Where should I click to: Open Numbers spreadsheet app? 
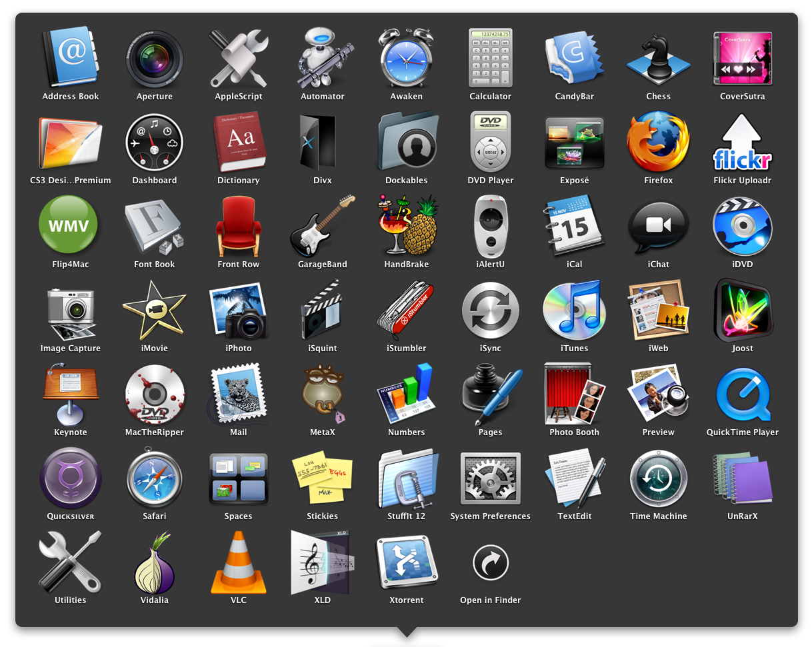[407, 394]
